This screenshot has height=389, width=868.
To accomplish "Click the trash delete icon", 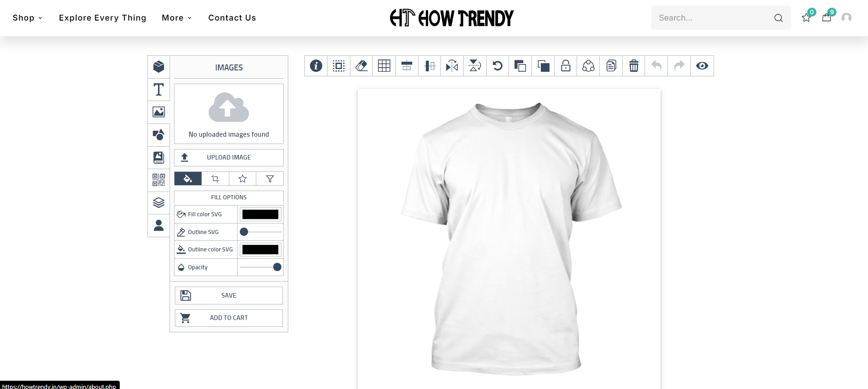I will tap(634, 66).
